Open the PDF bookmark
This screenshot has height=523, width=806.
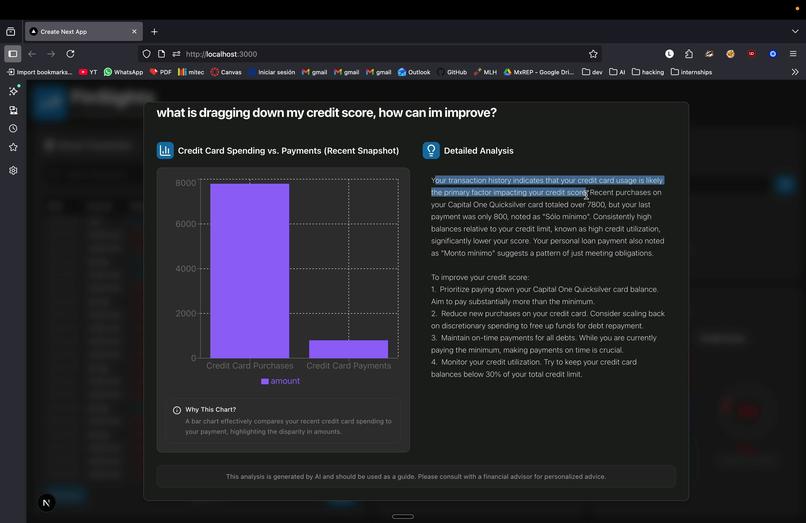[x=160, y=73]
